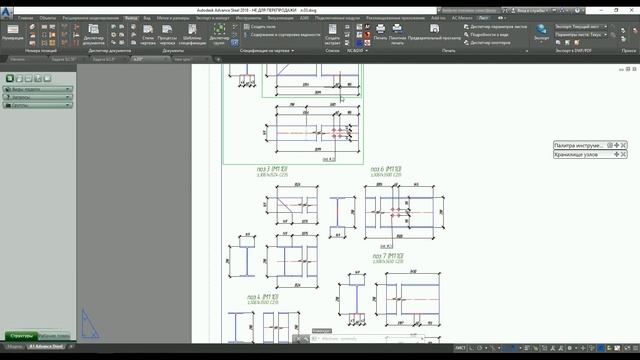Click the first orange icon in Номера позиций
This screenshot has width=640, height=360.
click(32, 27)
